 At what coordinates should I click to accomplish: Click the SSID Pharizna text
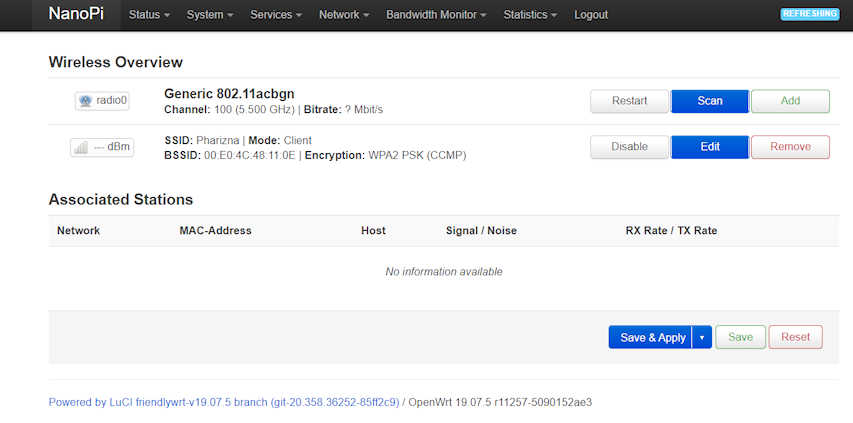click(201, 140)
